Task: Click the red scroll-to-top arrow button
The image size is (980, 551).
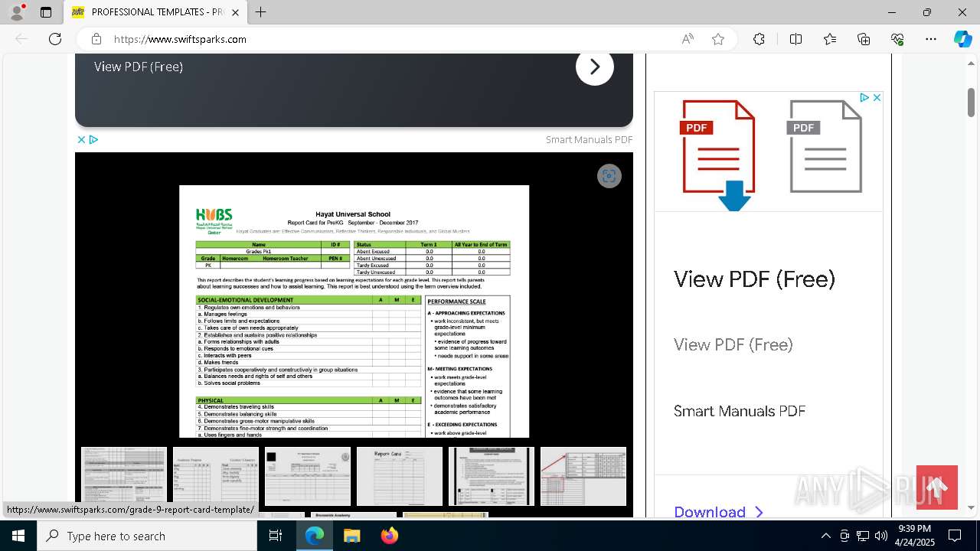Action: [937, 487]
